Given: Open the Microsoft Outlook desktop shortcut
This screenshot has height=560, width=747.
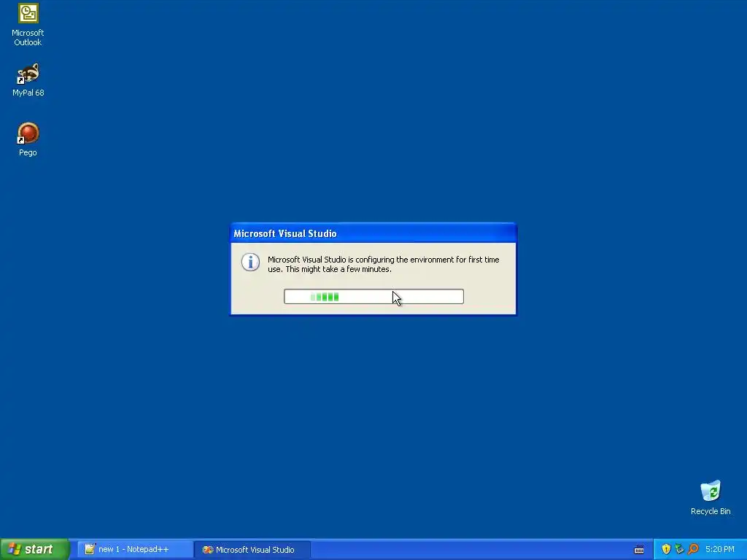Looking at the screenshot, I should [28, 24].
